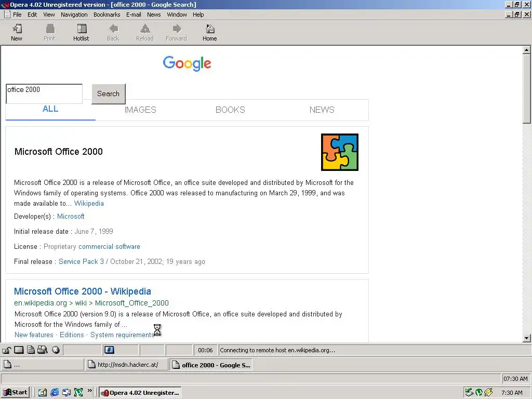The height and width of the screenshot is (399, 532).
Task: Click the Winamp lightning tray icon
Action: 488,393
